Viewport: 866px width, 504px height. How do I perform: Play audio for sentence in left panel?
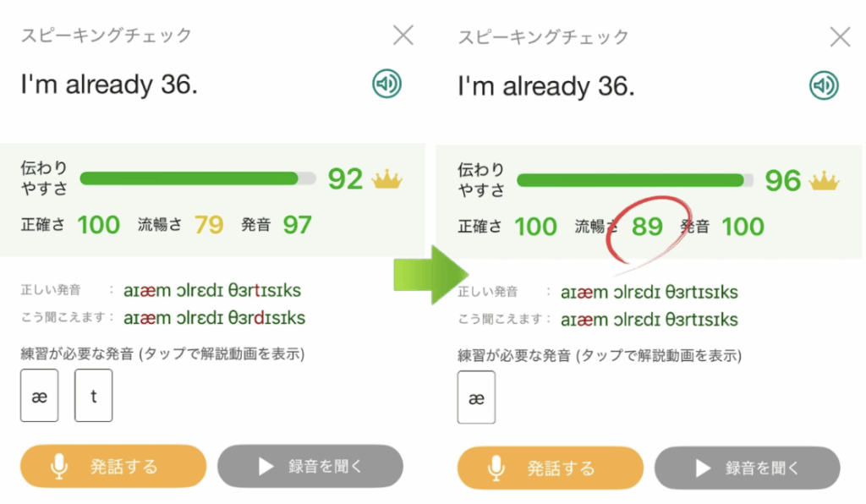pyautogui.click(x=386, y=84)
